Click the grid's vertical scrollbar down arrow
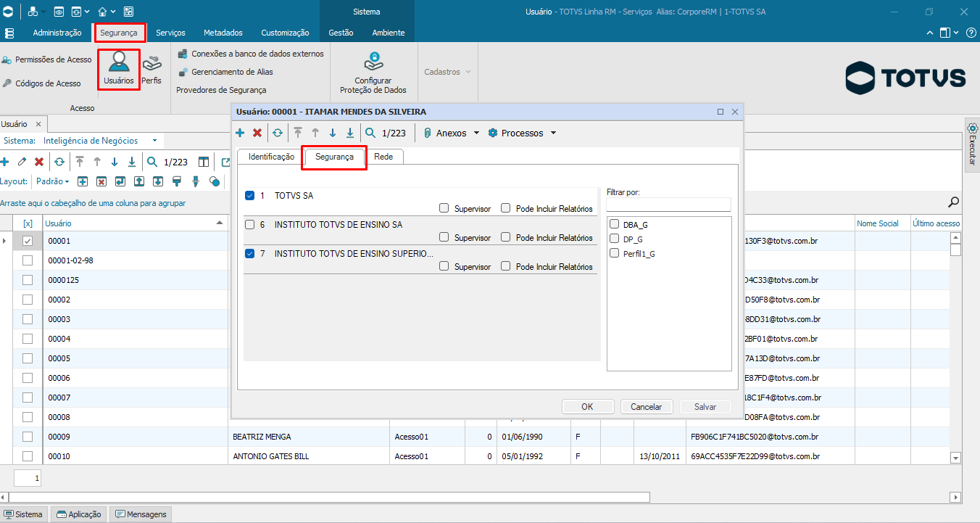The width and height of the screenshot is (980, 523). click(955, 458)
